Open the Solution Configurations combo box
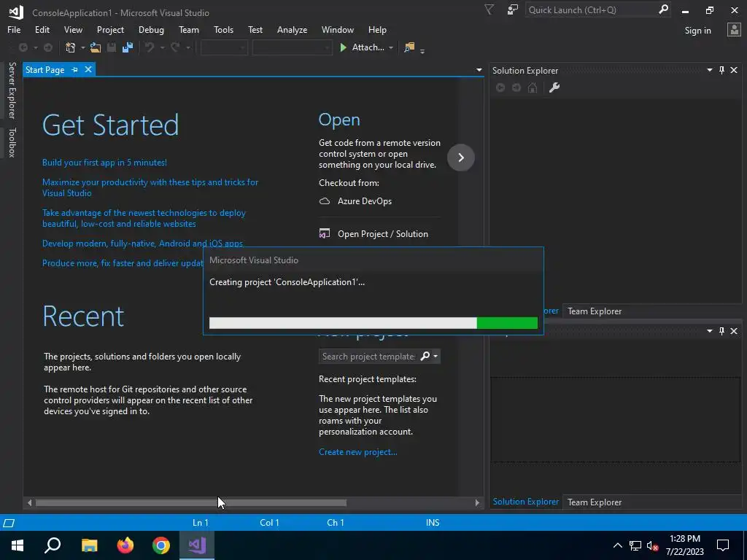The image size is (747, 560). (x=224, y=47)
